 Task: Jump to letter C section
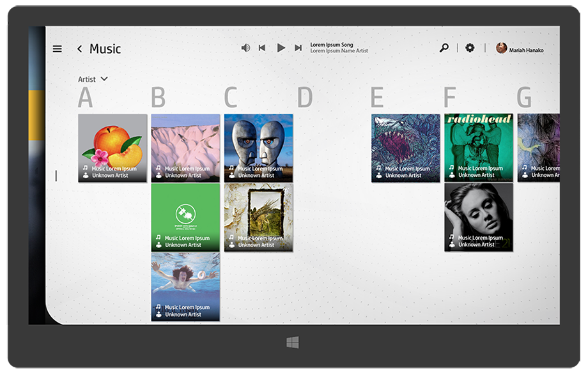[231, 97]
